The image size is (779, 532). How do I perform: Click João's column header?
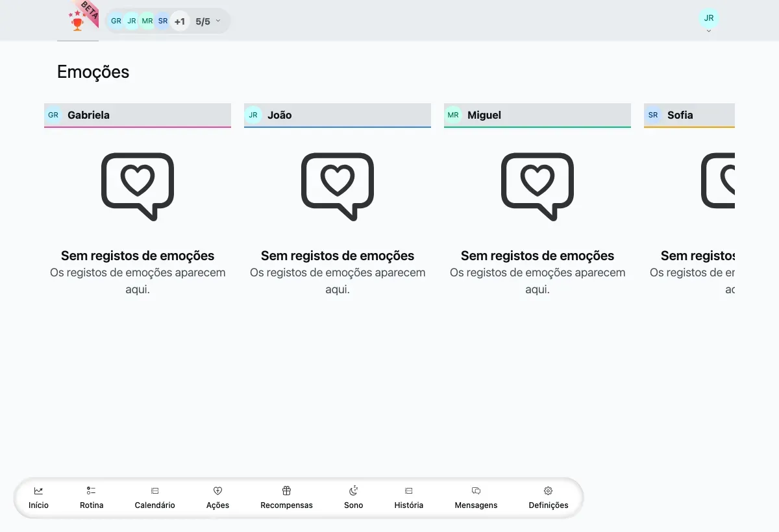338,115
